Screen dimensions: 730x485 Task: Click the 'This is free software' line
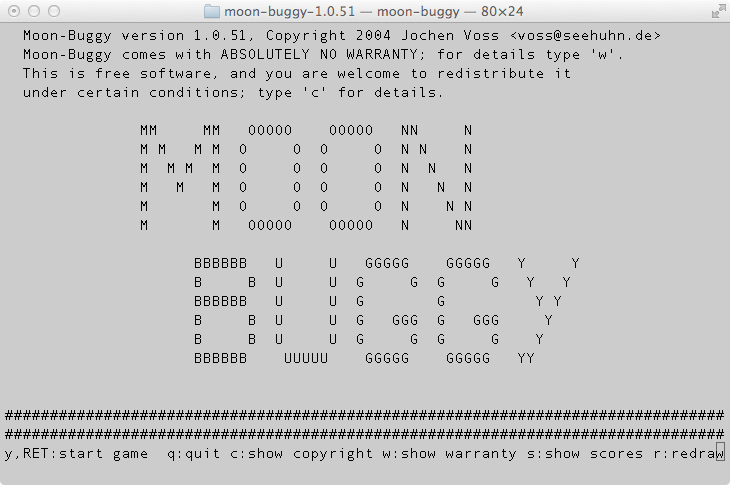(x=297, y=74)
